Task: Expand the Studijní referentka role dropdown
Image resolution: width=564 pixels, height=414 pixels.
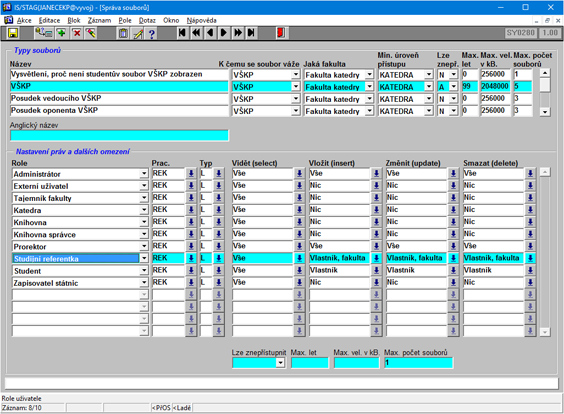Action: tap(144, 258)
